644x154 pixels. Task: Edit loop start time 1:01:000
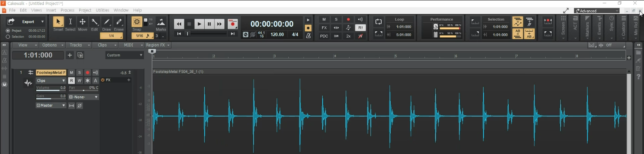pos(403,27)
